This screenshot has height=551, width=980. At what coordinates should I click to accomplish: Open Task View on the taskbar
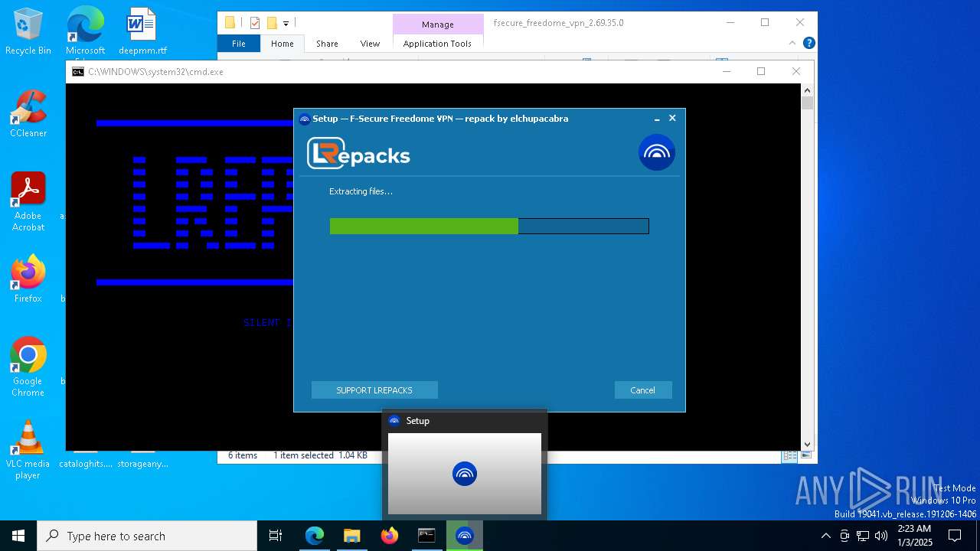pos(276,536)
